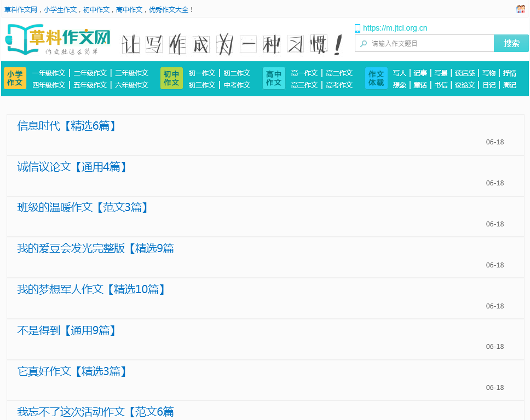Open the https://m.jtcl.org.cn mobile link
The height and width of the screenshot is (420, 530).
(x=395, y=28)
